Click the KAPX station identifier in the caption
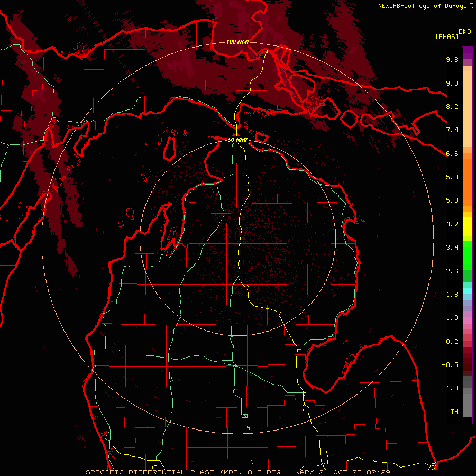 point(305,472)
